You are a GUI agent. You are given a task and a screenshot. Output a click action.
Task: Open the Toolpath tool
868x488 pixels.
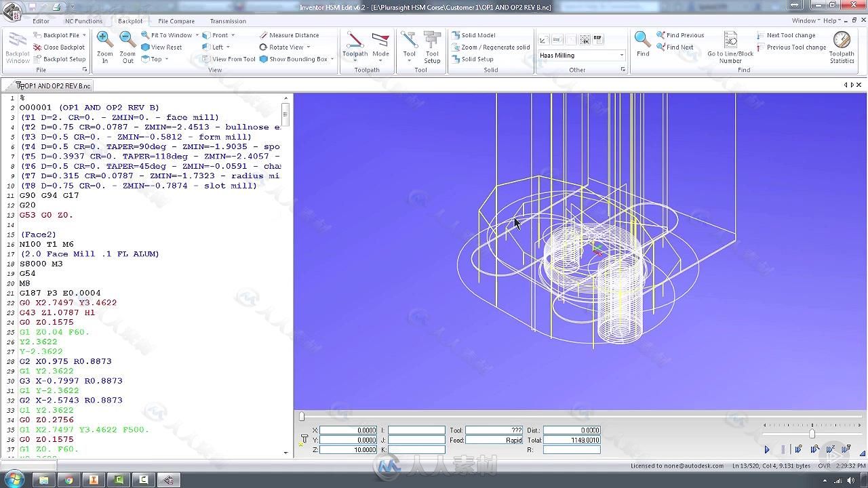[x=355, y=47]
